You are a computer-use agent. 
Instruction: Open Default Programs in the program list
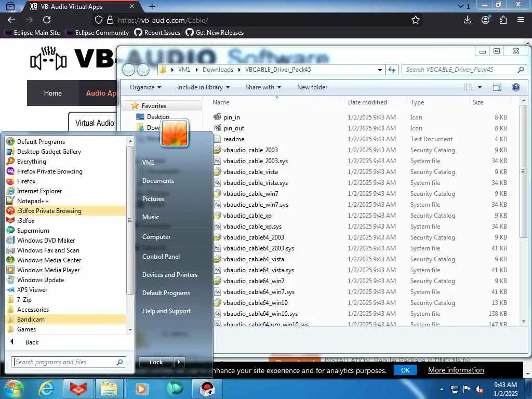pyautogui.click(x=41, y=141)
